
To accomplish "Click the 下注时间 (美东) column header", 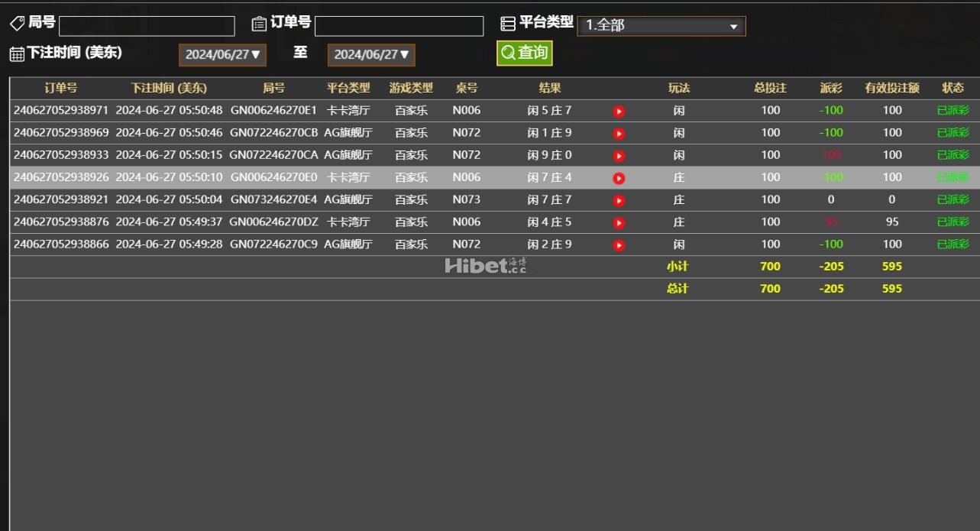I will pos(169,88).
